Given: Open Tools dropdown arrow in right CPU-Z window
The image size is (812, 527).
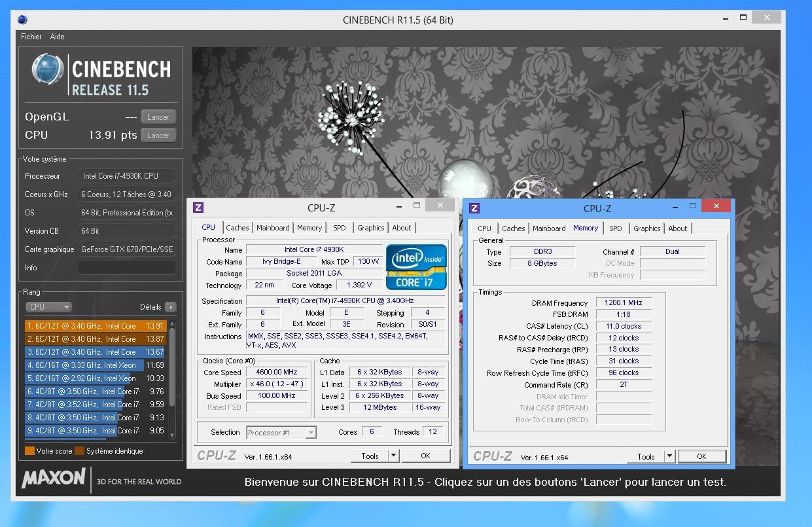Looking at the screenshot, I should point(670,456).
